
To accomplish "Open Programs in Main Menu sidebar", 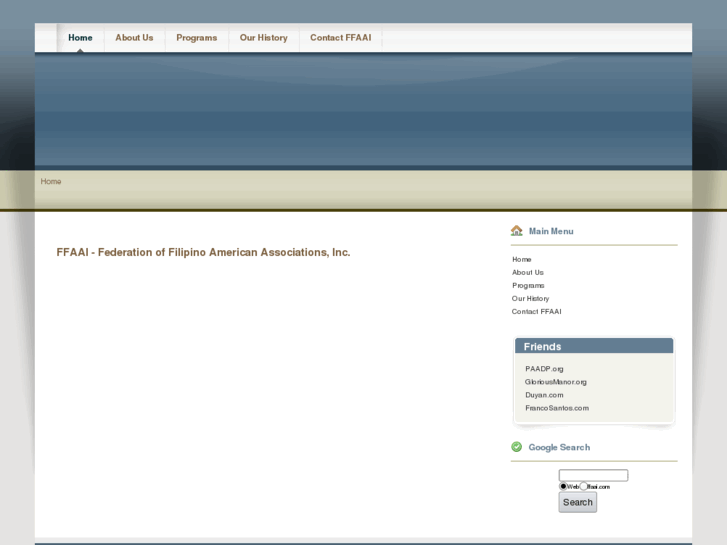I will [x=528, y=285].
